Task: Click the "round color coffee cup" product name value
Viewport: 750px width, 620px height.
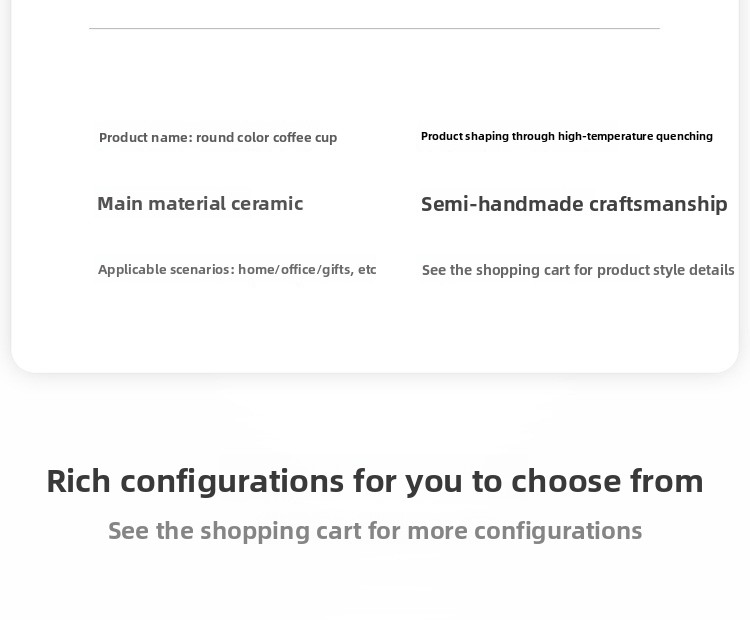Action: pyautogui.click(x=267, y=137)
